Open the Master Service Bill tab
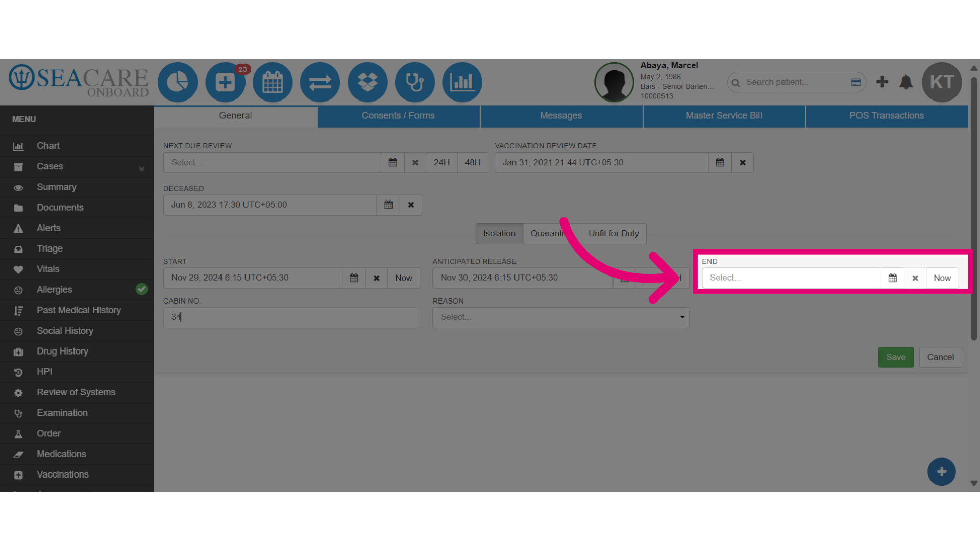Viewport: 980px width, 551px height. click(724, 116)
